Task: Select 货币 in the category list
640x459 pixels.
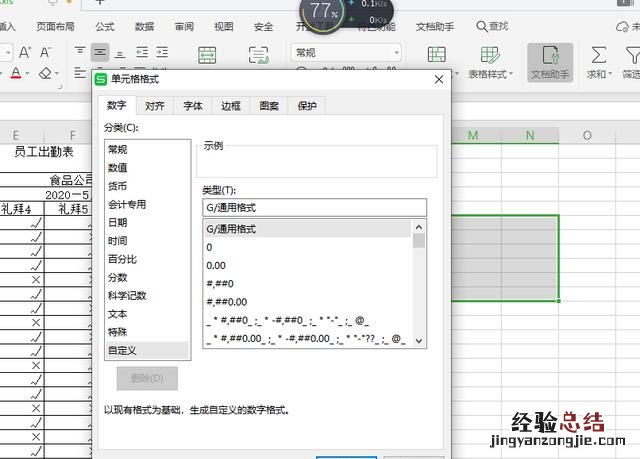Action: click(118, 186)
